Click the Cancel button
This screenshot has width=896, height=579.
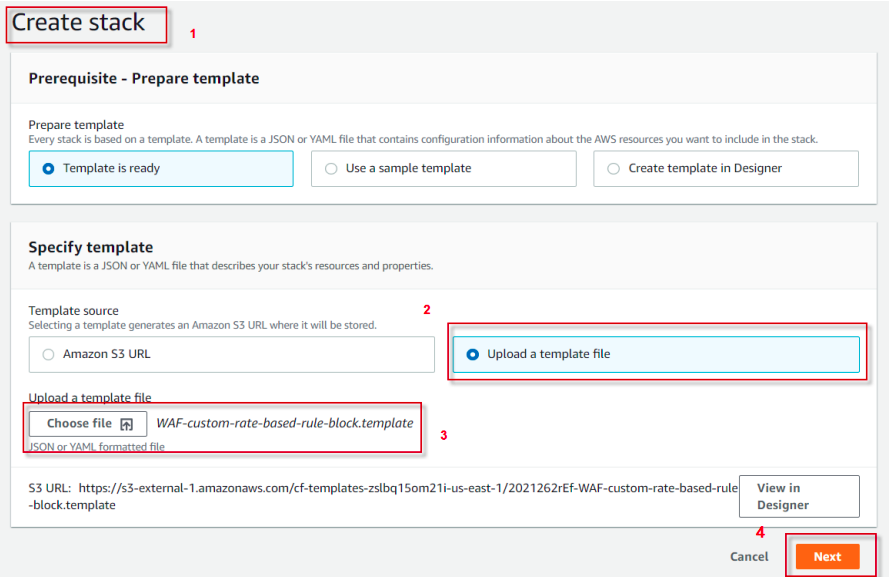point(749,557)
